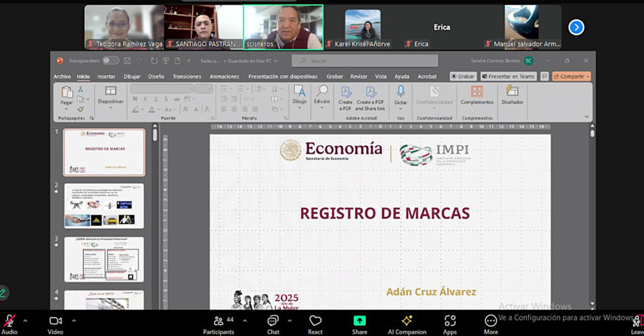Open the Archivo tab
644x336 pixels.
click(62, 77)
